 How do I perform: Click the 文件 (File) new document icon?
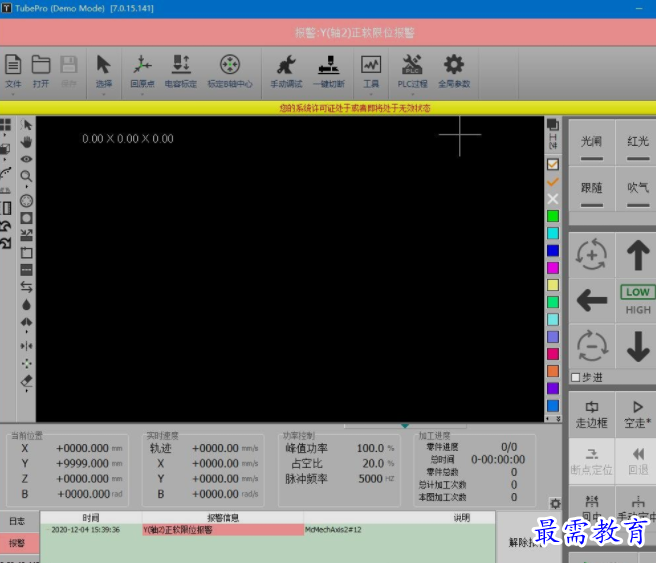[x=13, y=65]
